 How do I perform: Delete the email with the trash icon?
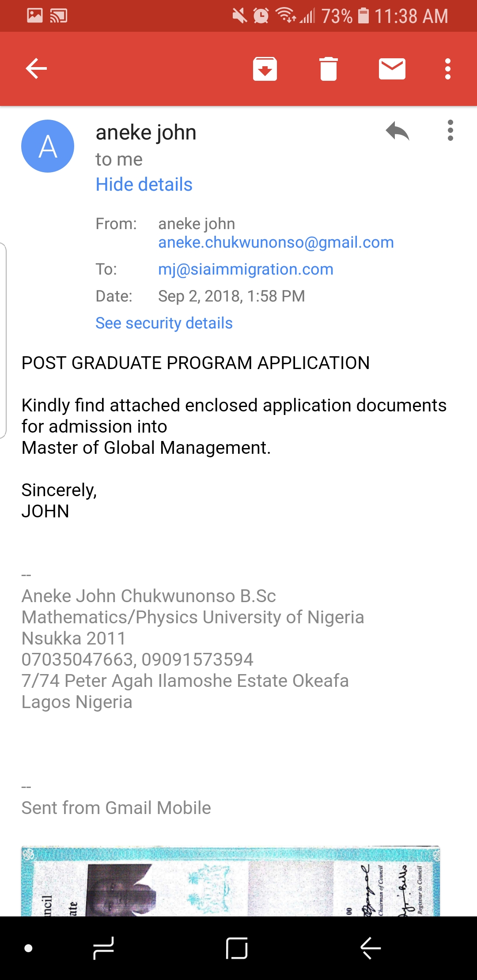[329, 69]
